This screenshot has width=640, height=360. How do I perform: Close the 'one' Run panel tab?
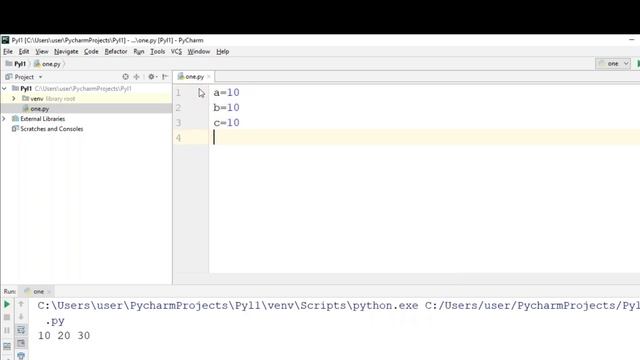point(49,291)
